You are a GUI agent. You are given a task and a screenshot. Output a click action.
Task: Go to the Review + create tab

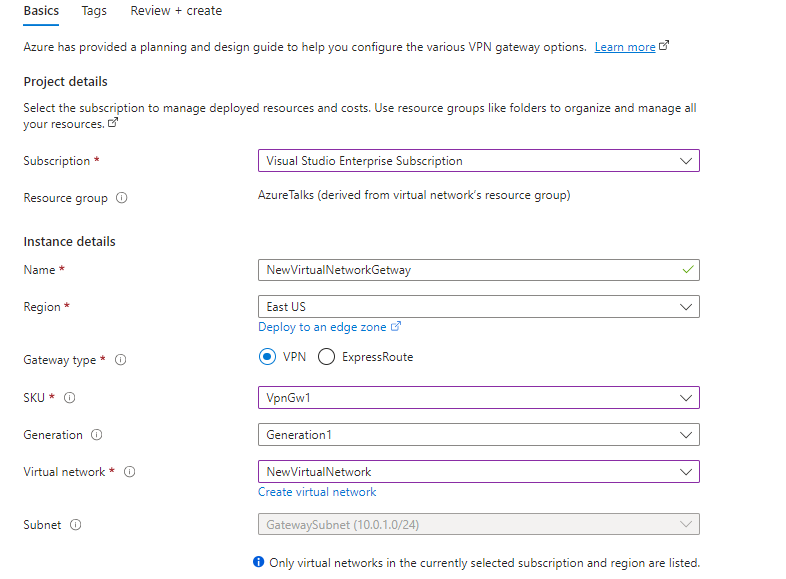(176, 11)
